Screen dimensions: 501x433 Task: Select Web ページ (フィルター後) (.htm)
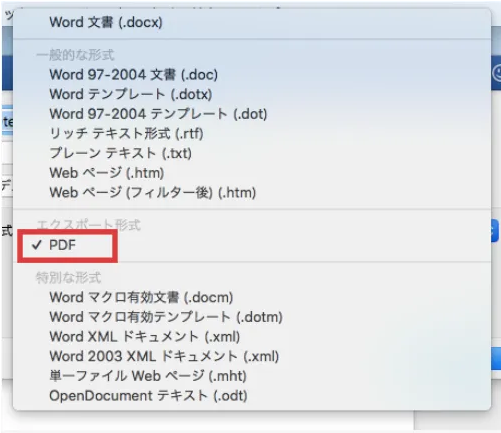point(153,192)
